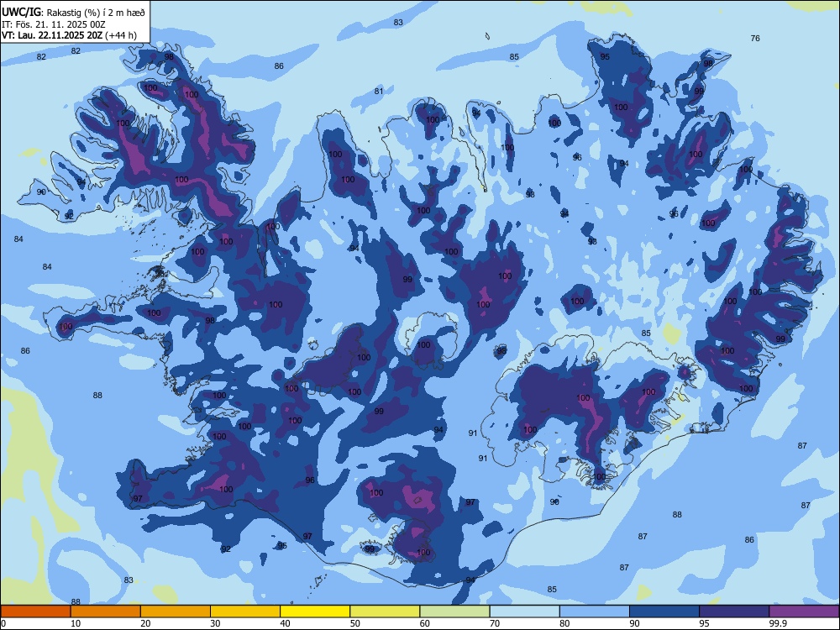Screen dimensions: 840x630
Task: Click the legend label '30'
Action: tap(215, 623)
